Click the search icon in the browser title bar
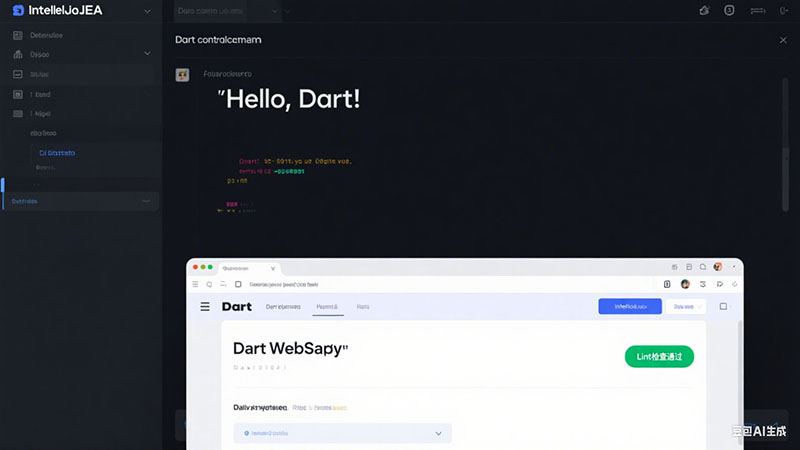 pos(703,267)
